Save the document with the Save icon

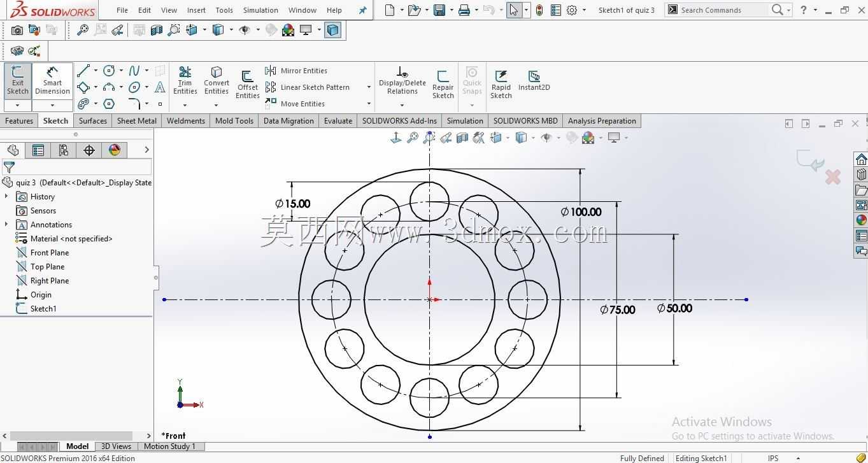(439, 10)
